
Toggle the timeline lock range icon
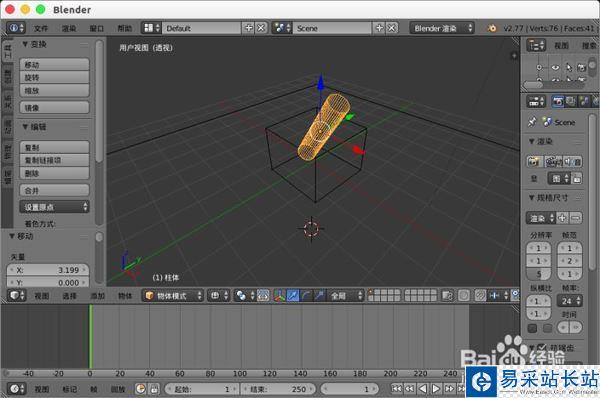(x=154, y=389)
